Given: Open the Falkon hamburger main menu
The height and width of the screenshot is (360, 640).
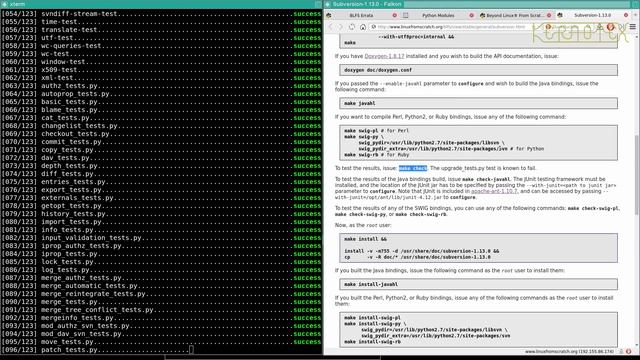Looking at the screenshot, I should pyautogui.click(x=632, y=27).
